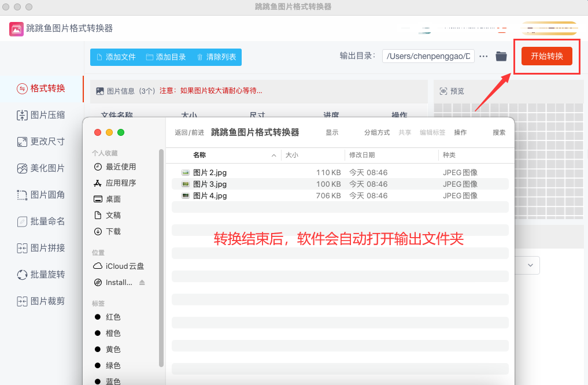Select the 更改尺寸 sidebar tab
The image size is (588, 385).
41,142
